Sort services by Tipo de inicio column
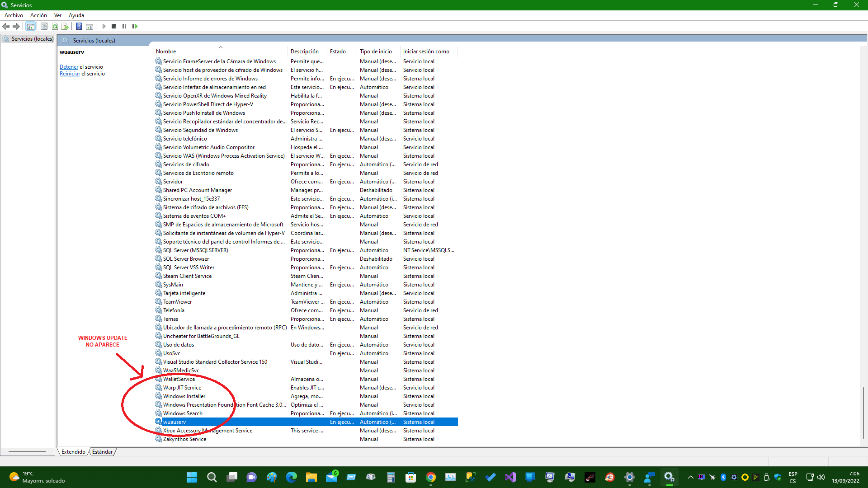The height and width of the screenshot is (488, 868). coord(376,52)
